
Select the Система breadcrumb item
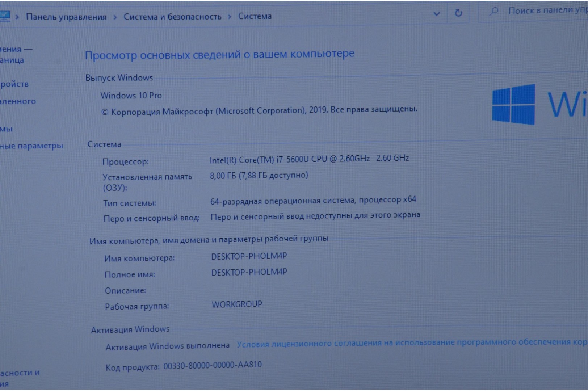coord(255,16)
